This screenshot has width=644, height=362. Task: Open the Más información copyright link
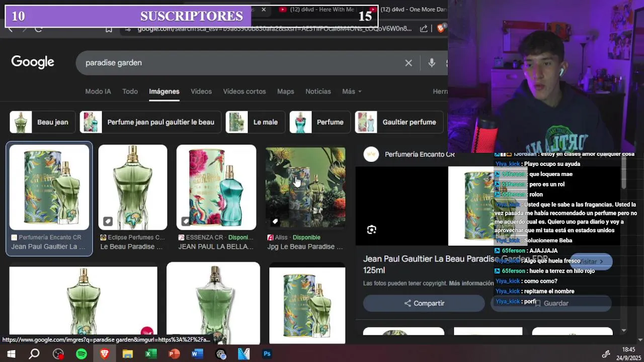pyautogui.click(x=471, y=284)
